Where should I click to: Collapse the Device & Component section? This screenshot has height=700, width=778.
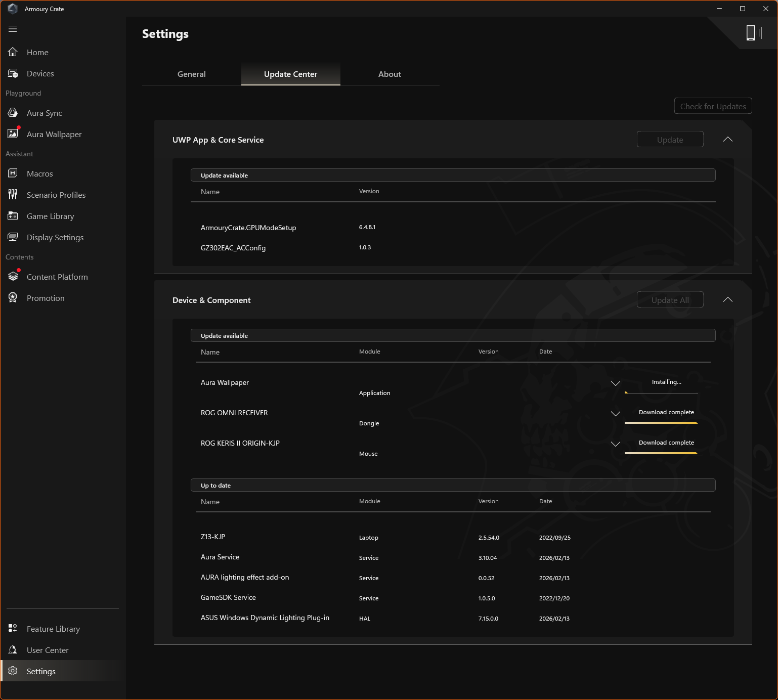pyautogui.click(x=727, y=300)
